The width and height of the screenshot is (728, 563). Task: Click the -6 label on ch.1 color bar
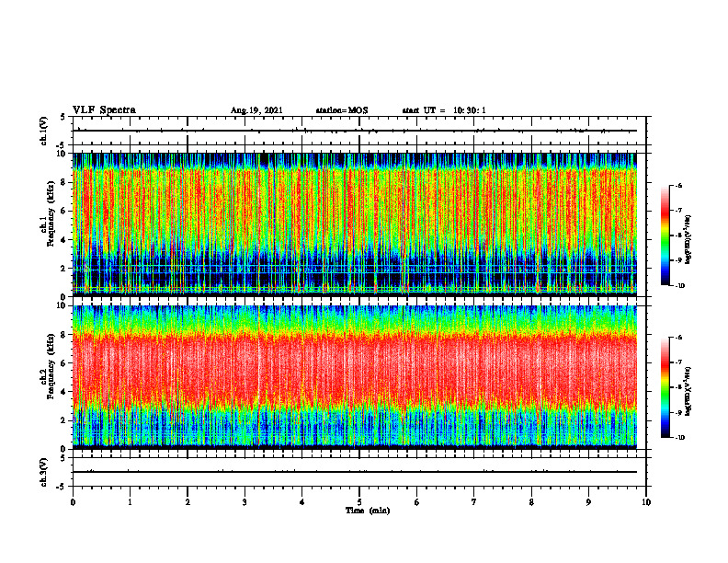[x=679, y=186]
